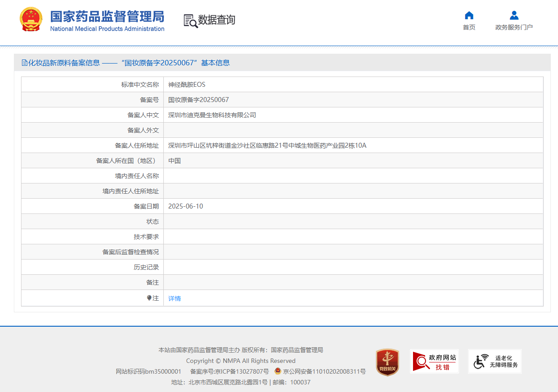Click the 备注 label
The width and height of the screenshot is (558, 392).
(153, 282)
